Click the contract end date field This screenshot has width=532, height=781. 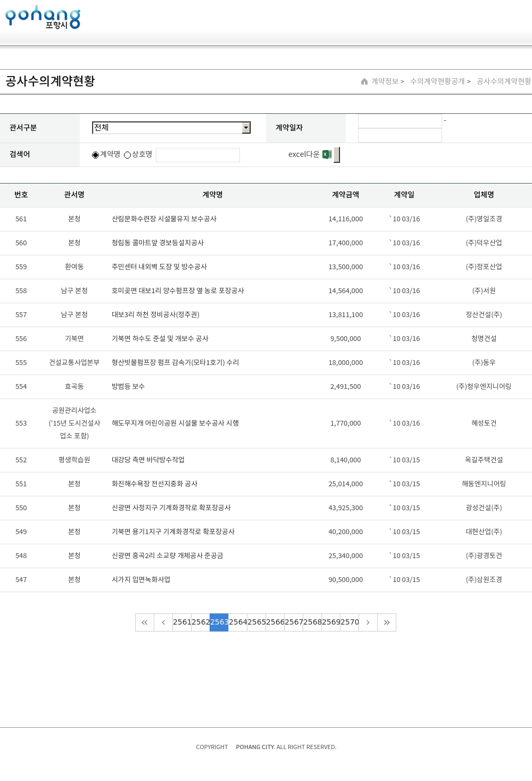[x=400, y=136]
